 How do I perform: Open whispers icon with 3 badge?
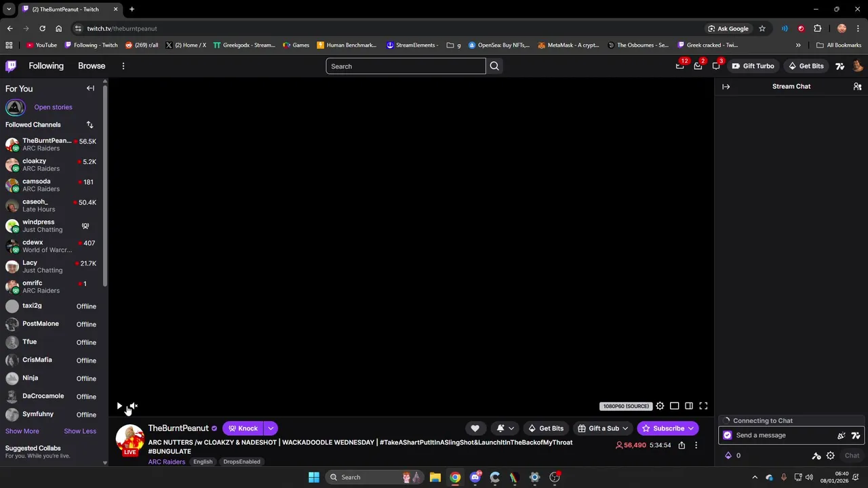pyautogui.click(x=716, y=66)
